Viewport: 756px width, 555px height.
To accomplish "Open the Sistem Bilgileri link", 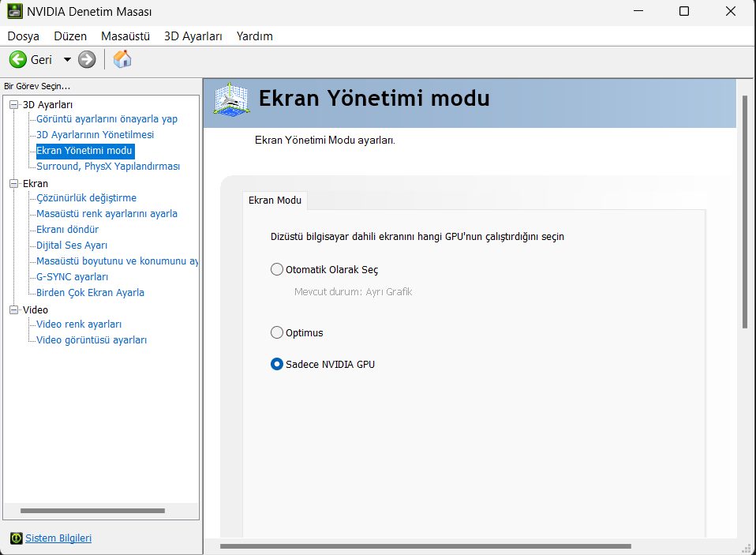I will point(58,538).
